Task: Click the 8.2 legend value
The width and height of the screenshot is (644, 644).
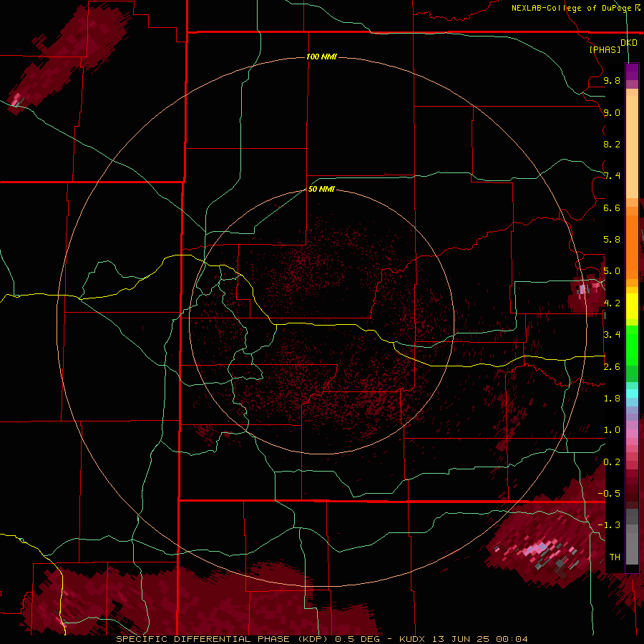Action: click(612, 144)
